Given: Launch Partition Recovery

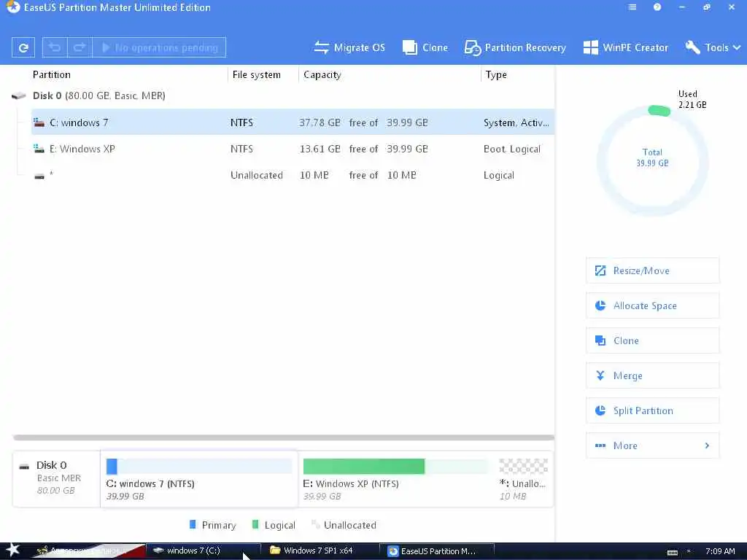Looking at the screenshot, I should click(515, 47).
